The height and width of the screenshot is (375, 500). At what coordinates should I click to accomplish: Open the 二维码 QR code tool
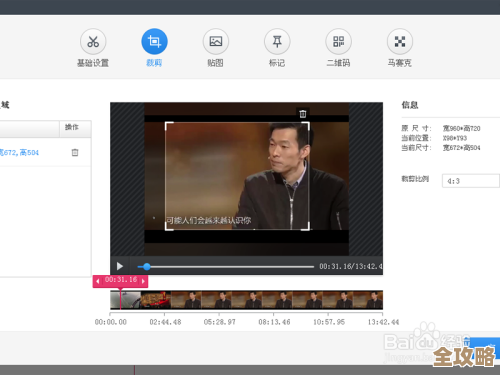[338, 42]
